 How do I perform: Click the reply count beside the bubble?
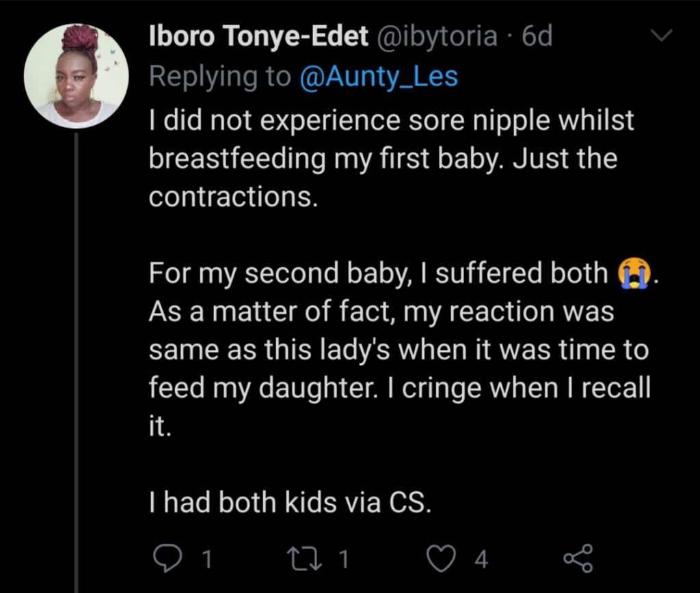click(206, 560)
